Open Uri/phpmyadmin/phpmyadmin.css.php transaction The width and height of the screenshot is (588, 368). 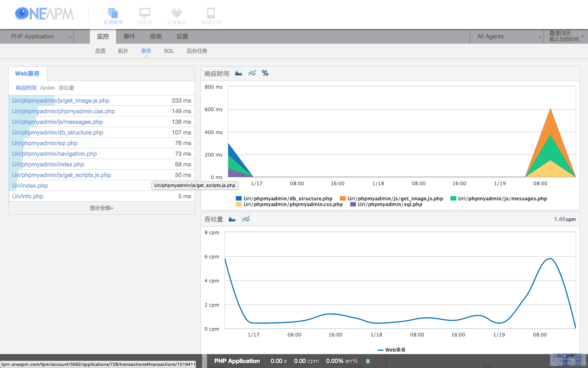click(x=64, y=111)
